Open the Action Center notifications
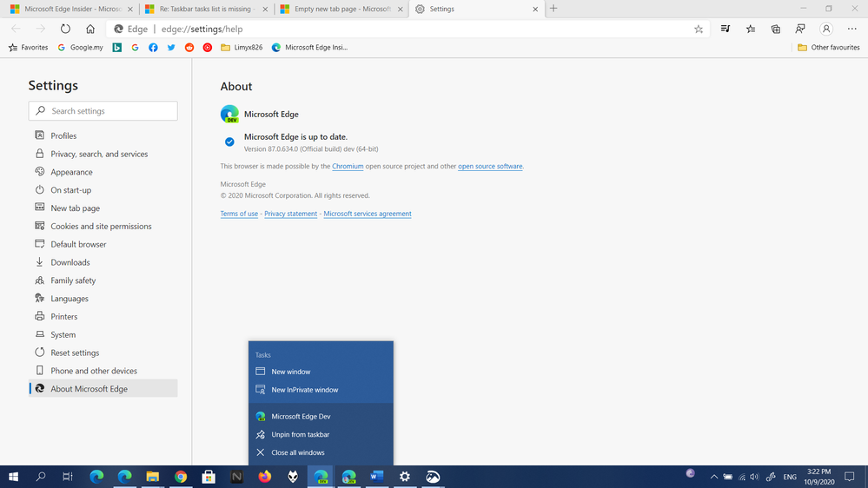868x488 pixels. 850,477
